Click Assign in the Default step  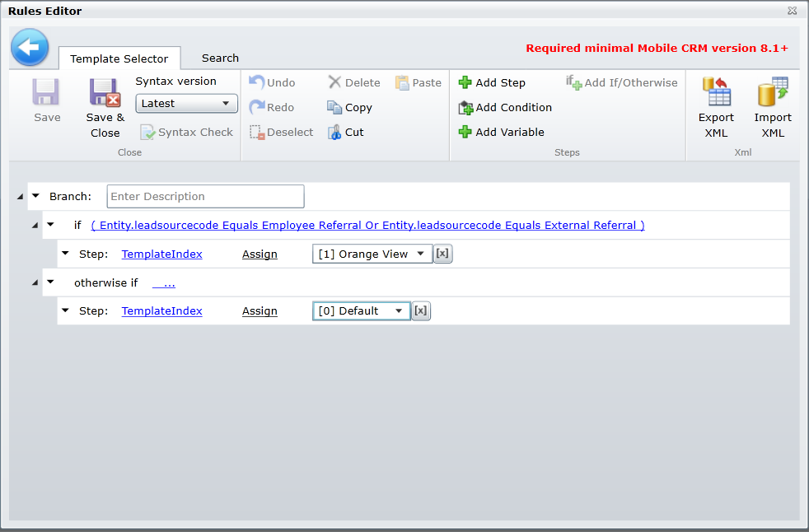pyautogui.click(x=260, y=310)
